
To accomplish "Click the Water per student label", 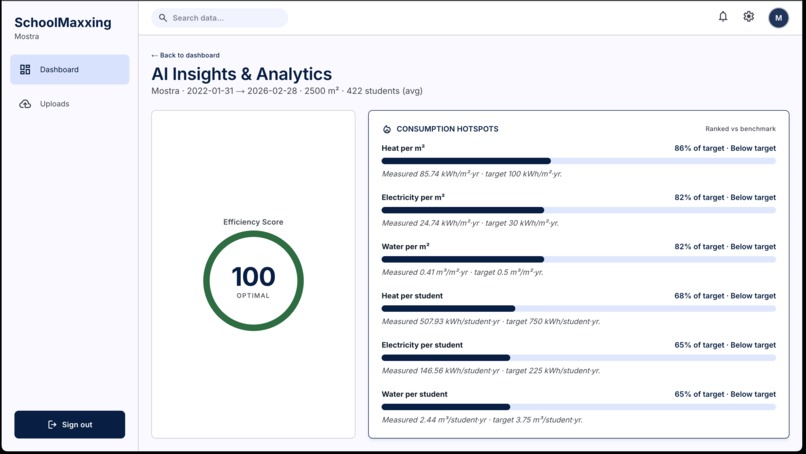I will coord(414,394).
